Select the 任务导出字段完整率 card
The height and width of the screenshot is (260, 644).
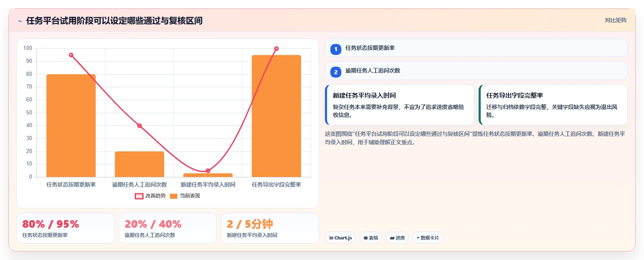(x=553, y=105)
